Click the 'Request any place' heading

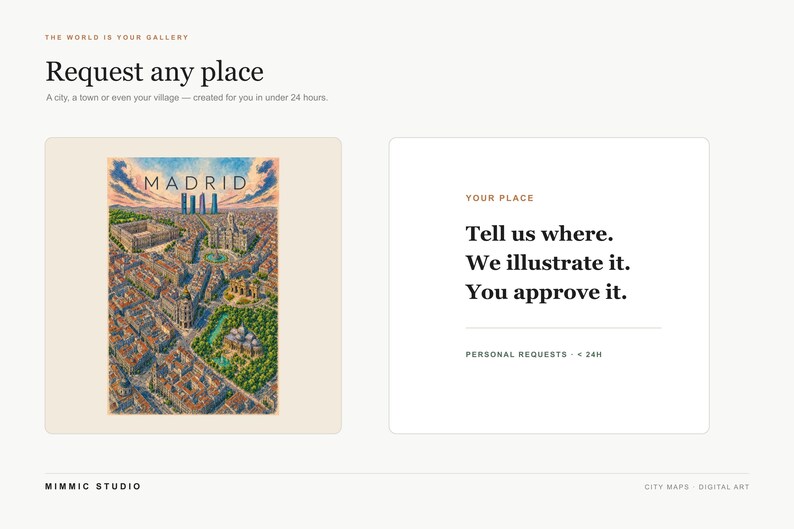(154, 71)
